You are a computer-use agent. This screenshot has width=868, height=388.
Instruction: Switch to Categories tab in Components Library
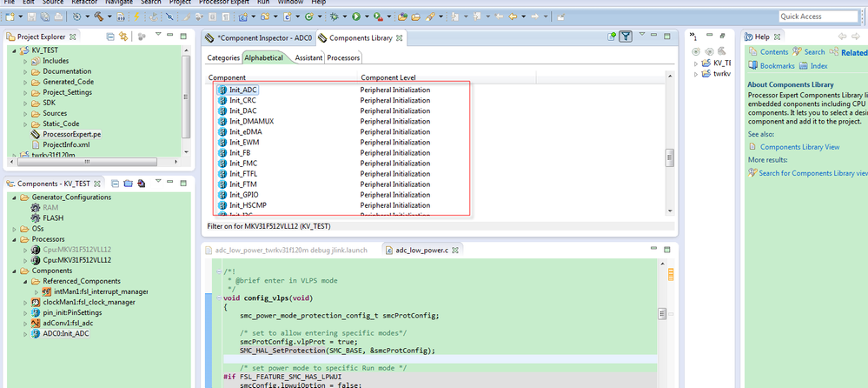point(223,57)
